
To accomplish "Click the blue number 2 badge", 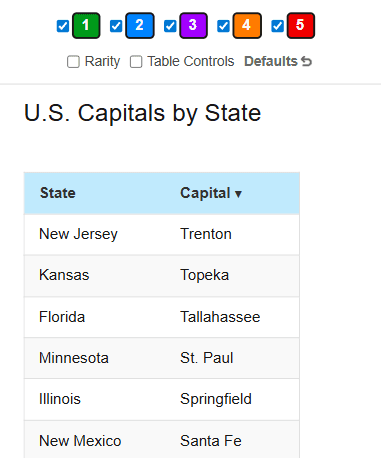I will [x=140, y=26].
